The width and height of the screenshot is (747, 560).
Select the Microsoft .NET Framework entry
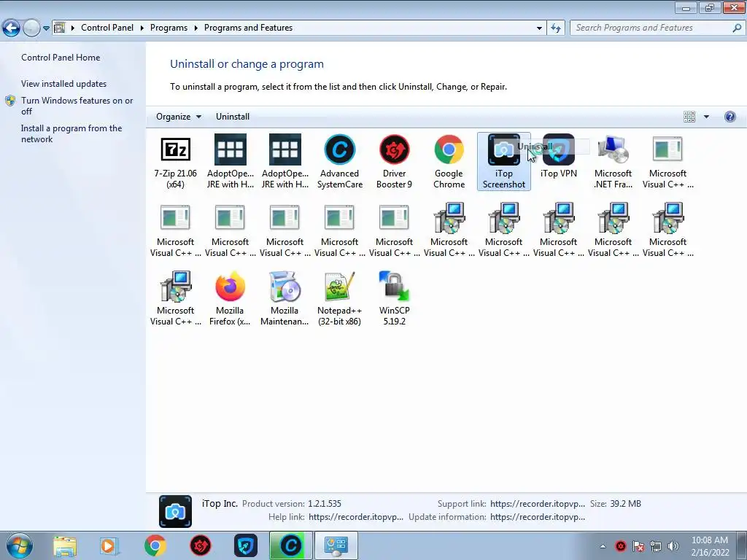613,161
